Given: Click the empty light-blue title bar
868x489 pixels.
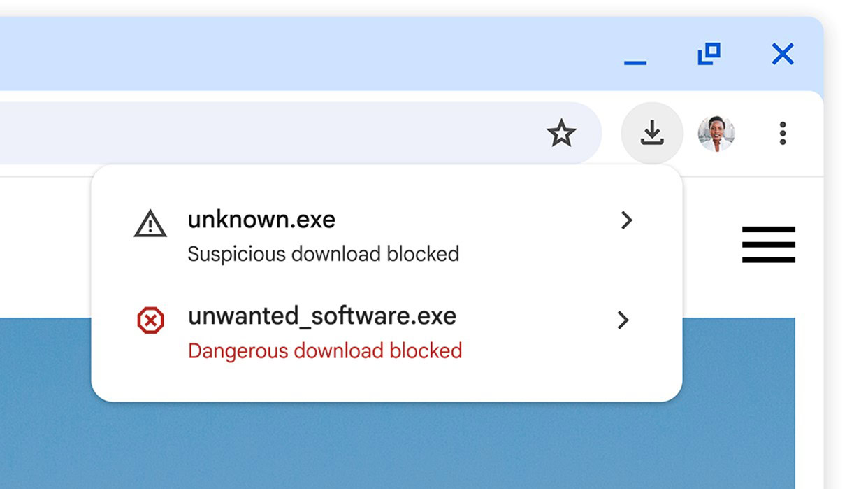Looking at the screenshot, I should pos(314,54).
